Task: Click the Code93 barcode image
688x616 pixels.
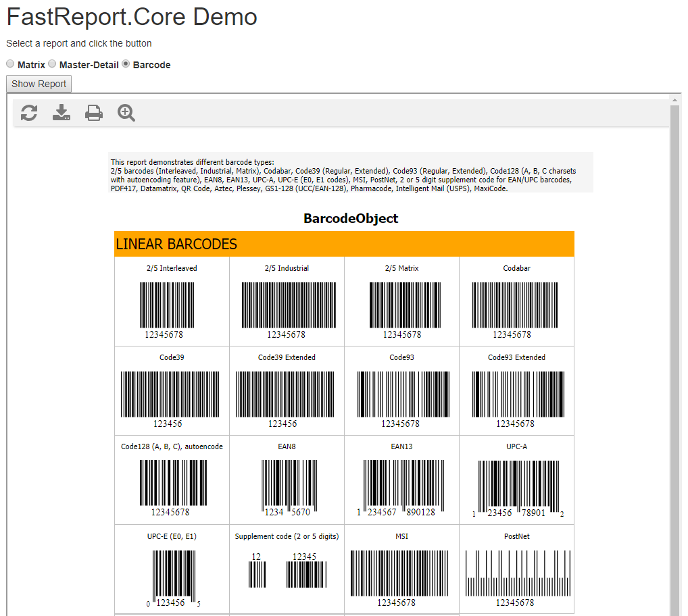Action: (x=403, y=394)
